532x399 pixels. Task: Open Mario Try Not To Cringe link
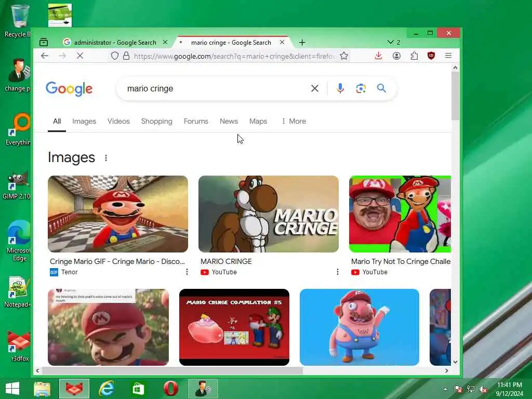pos(401,261)
